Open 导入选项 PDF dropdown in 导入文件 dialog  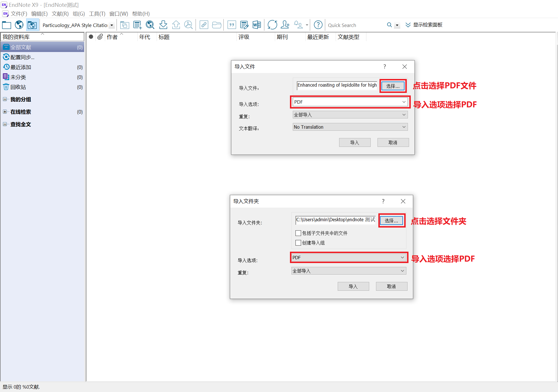(x=350, y=102)
